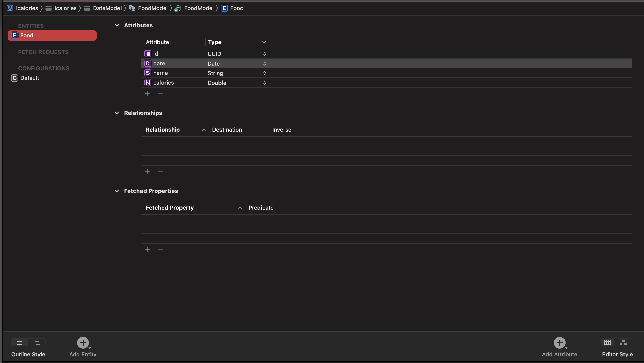Screen dimensions: 644x363
Task: Open type dropdown for name attribute
Action: (264, 73)
